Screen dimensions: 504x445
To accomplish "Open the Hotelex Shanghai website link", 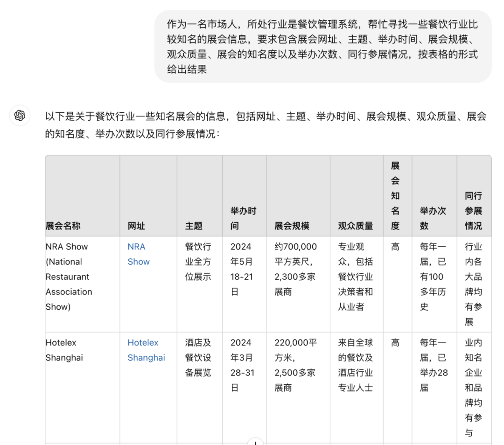I will (146, 350).
